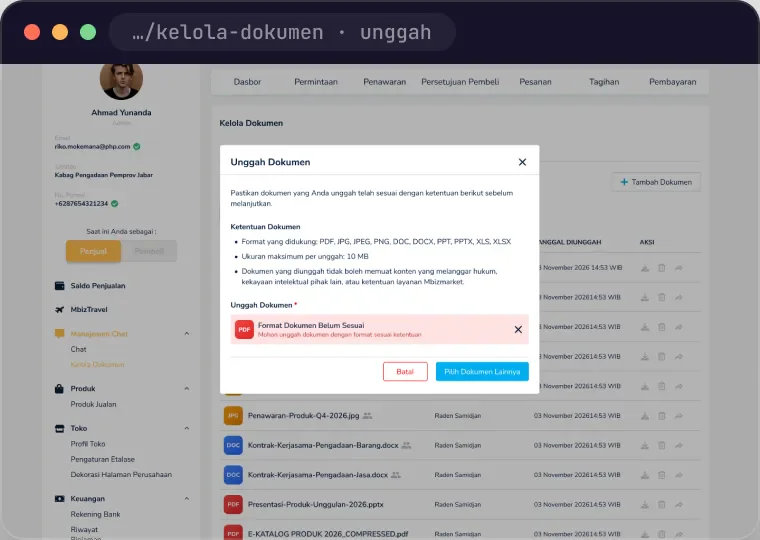Share Kontrak-Kerjasama-Pengadaan-Barang.docx
This screenshot has height=540, width=760.
pyautogui.click(x=679, y=445)
